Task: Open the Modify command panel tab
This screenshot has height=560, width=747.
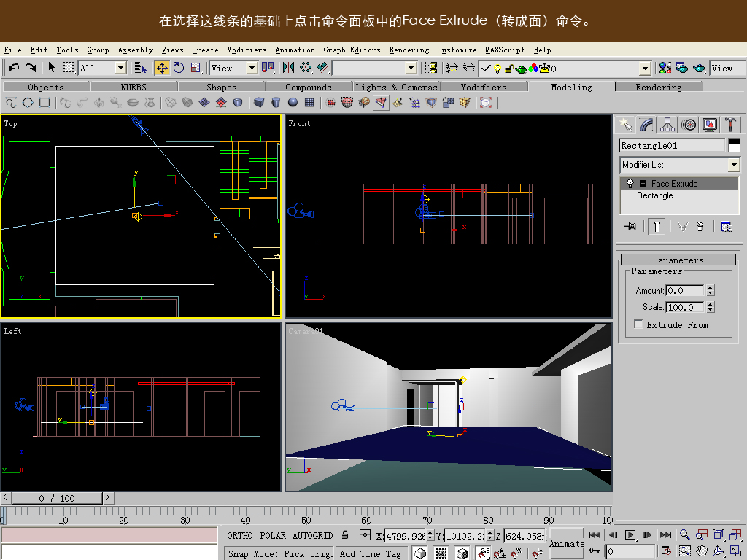Action: tap(646, 125)
